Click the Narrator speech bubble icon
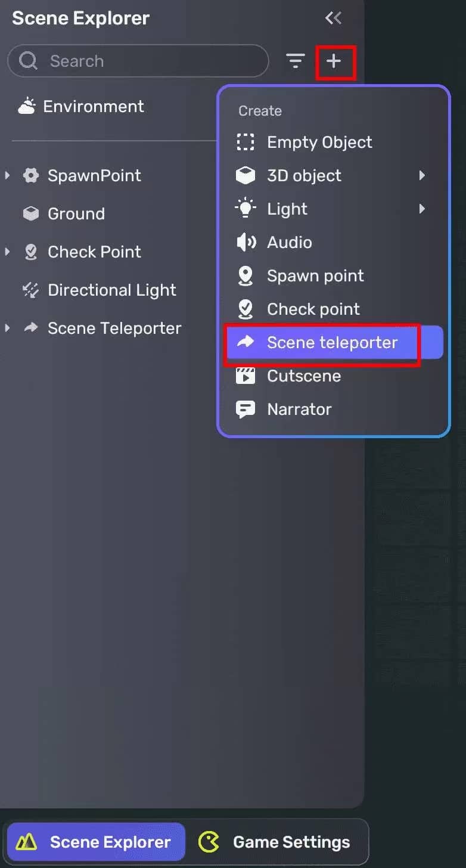This screenshot has width=466, height=868. [246, 409]
